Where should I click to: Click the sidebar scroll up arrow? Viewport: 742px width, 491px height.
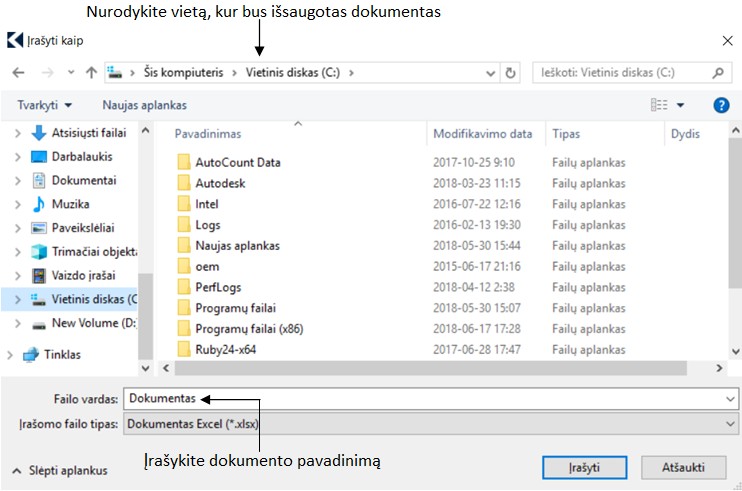click(x=145, y=130)
